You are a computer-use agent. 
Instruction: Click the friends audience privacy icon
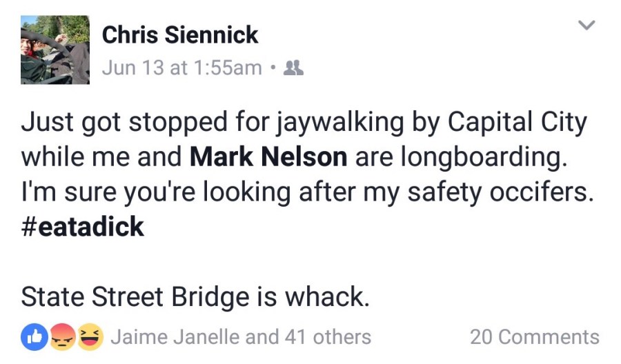tap(294, 68)
